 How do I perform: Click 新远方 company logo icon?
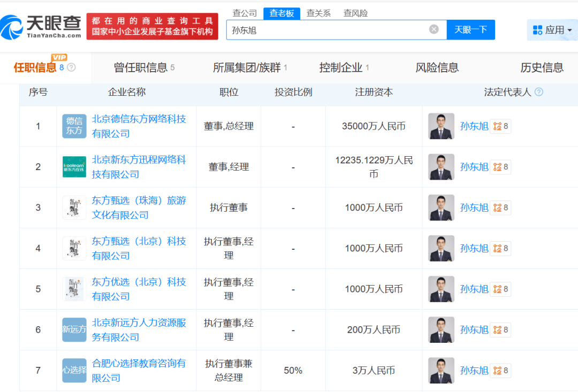(x=74, y=329)
